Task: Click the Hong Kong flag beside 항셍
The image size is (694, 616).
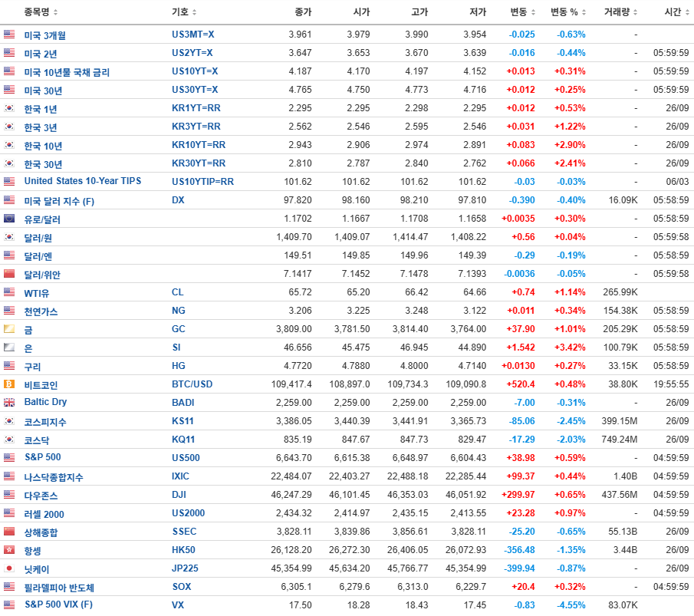Action: pyautogui.click(x=11, y=549)
